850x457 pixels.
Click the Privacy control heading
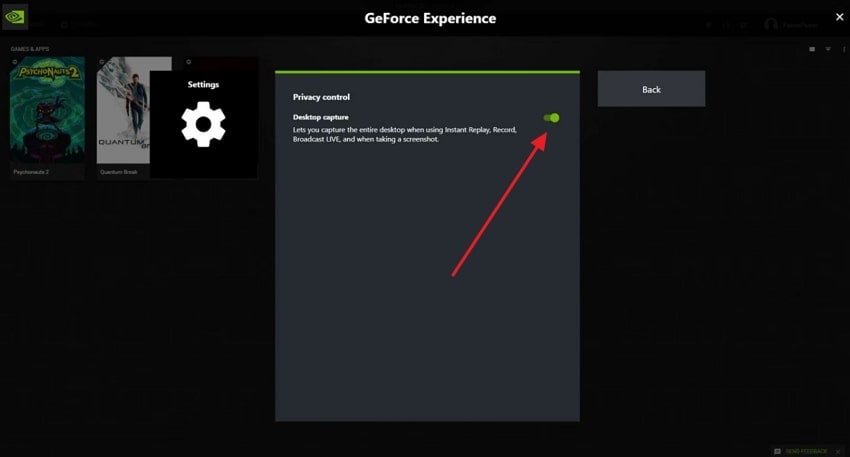tap(321, 97)
